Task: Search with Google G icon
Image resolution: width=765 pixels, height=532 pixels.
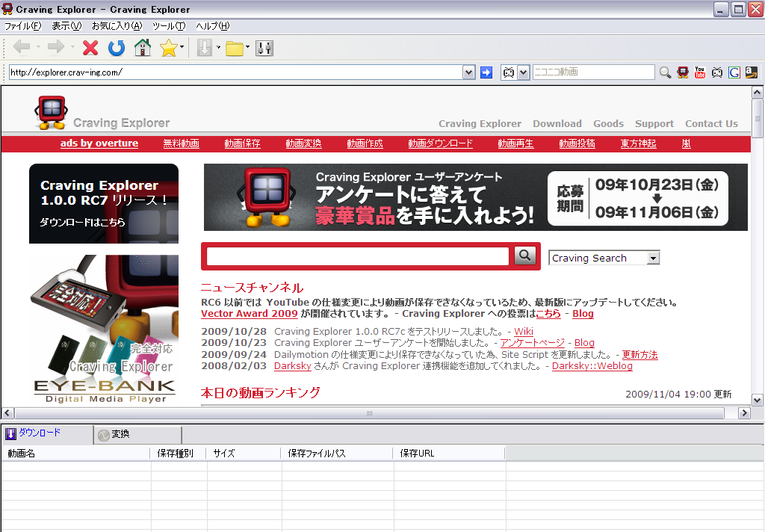Action: (x=734, y=72)
